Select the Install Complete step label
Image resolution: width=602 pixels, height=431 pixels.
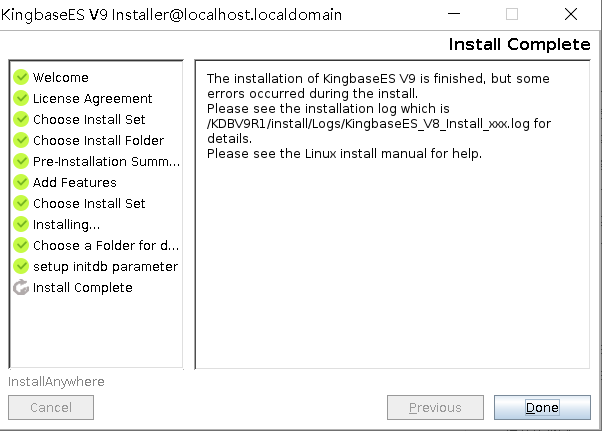click(x=82, y=287)
